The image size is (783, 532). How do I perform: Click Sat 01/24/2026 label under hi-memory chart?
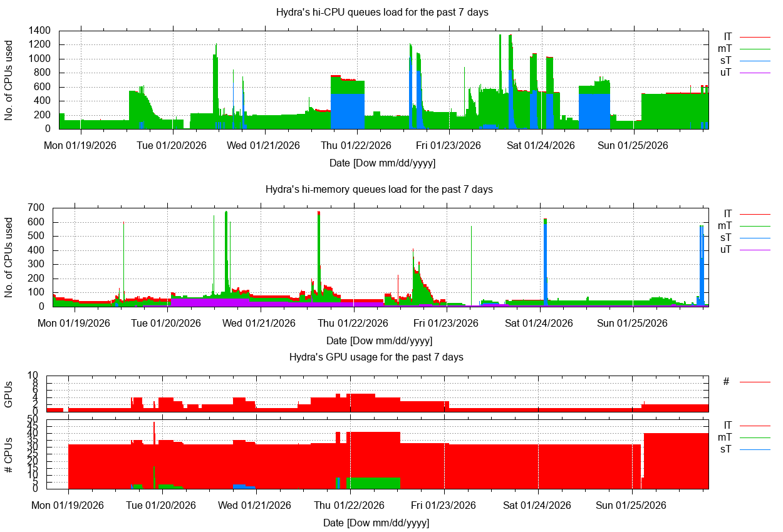pyautogui.click(x=539, y=323)
